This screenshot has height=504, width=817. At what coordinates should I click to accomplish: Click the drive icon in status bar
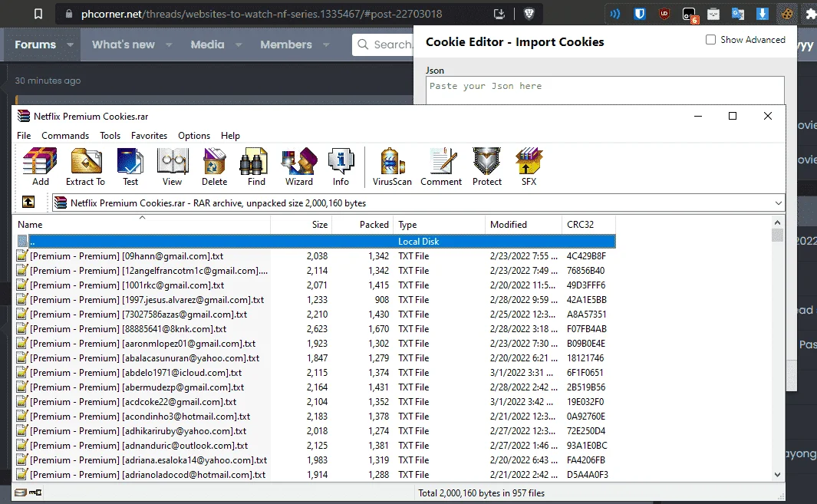[20, 492]
